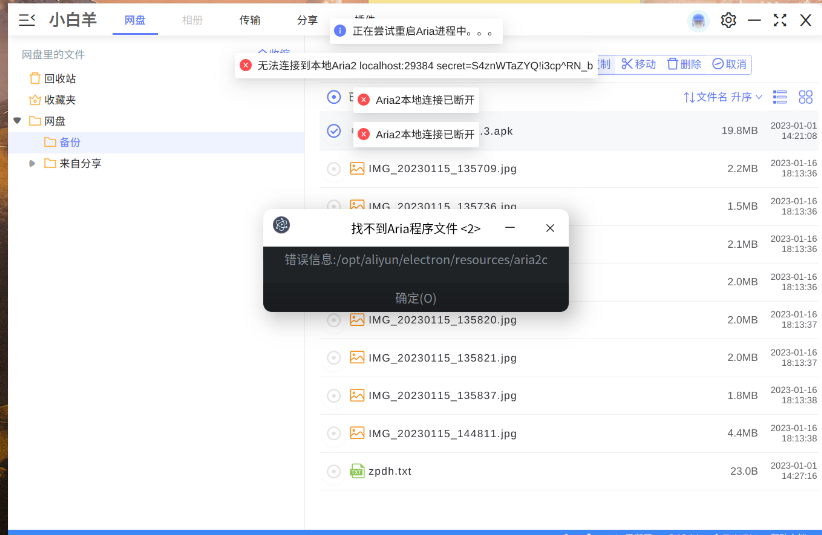Viewport: 822px width, 535px height.
Task: Click the 19.8MB size of apk row
Action: point(739,130)
